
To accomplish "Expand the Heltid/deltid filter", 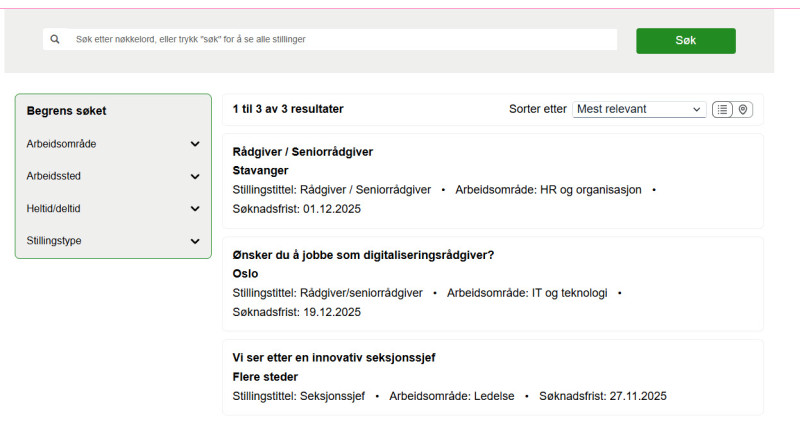I will pyautogui.click(x=113, y=209).
